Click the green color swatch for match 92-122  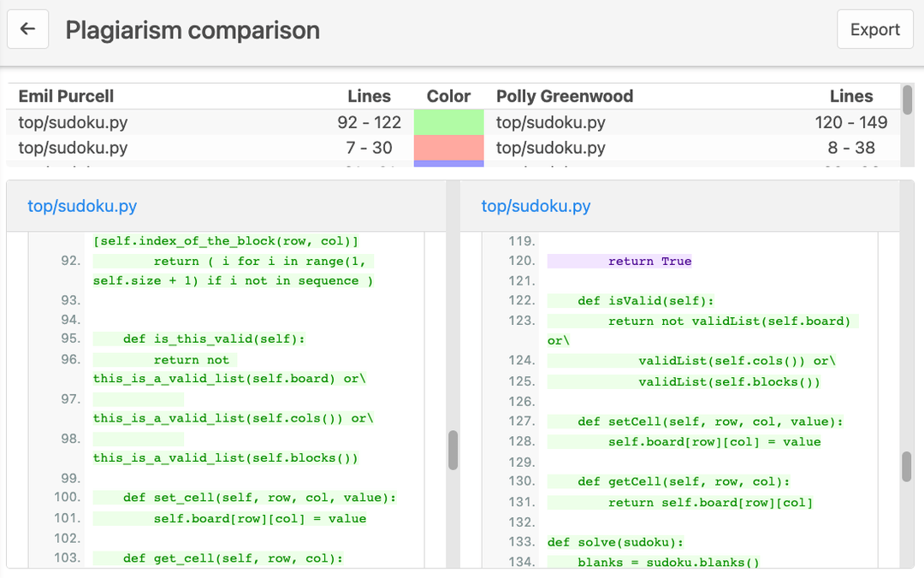coord(448,122)
